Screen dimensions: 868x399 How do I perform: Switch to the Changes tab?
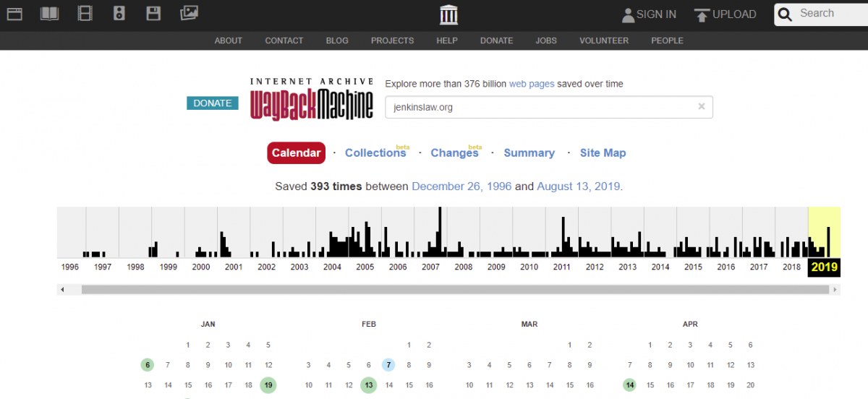[x=454, y=153]
